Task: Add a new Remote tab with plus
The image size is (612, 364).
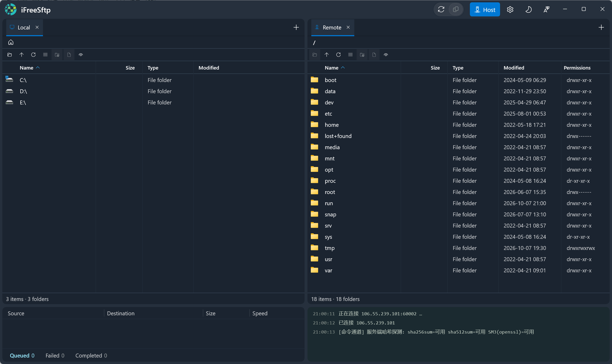Action: click(601, 27)
